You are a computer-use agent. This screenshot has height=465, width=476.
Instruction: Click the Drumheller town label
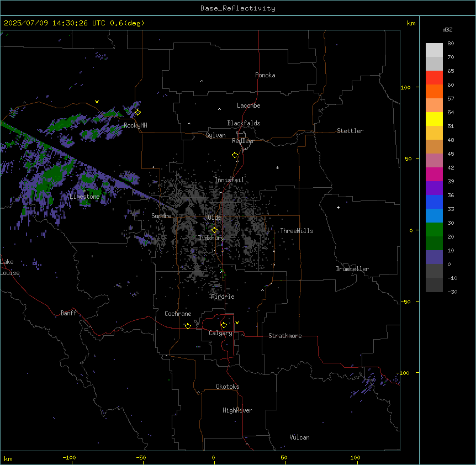[x=352, y=269]
